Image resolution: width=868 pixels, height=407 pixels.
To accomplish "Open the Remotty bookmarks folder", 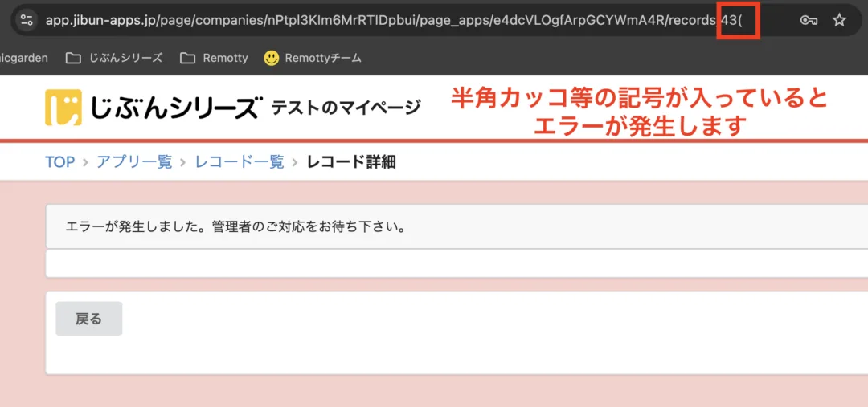I will pos(214,58).
